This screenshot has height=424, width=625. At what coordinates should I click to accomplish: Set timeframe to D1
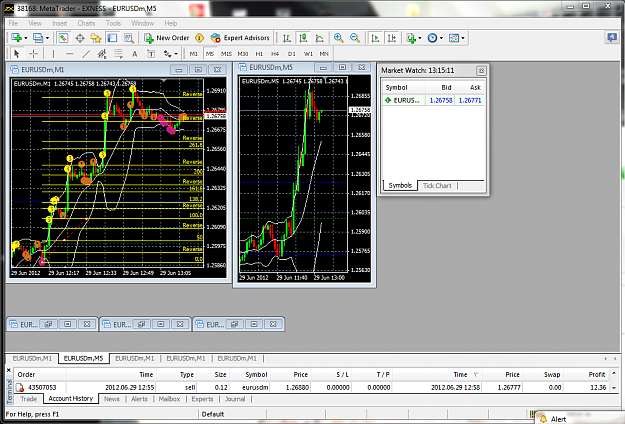[x=292, y=53]
